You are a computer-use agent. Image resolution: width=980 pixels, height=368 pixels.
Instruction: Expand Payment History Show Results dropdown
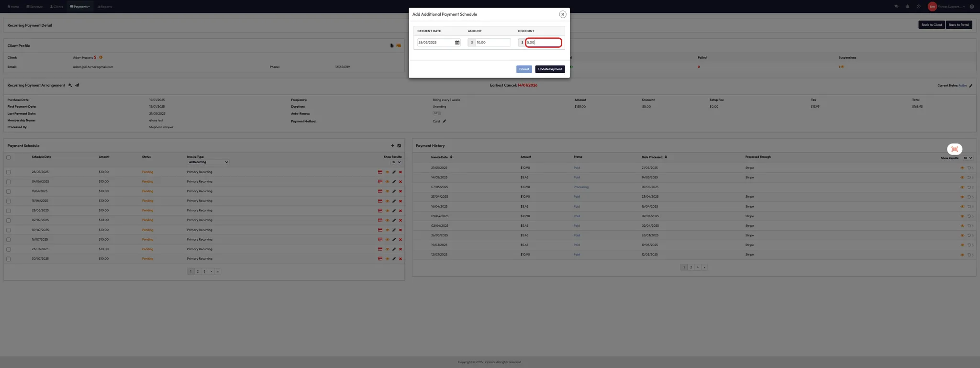click(968, 158)
